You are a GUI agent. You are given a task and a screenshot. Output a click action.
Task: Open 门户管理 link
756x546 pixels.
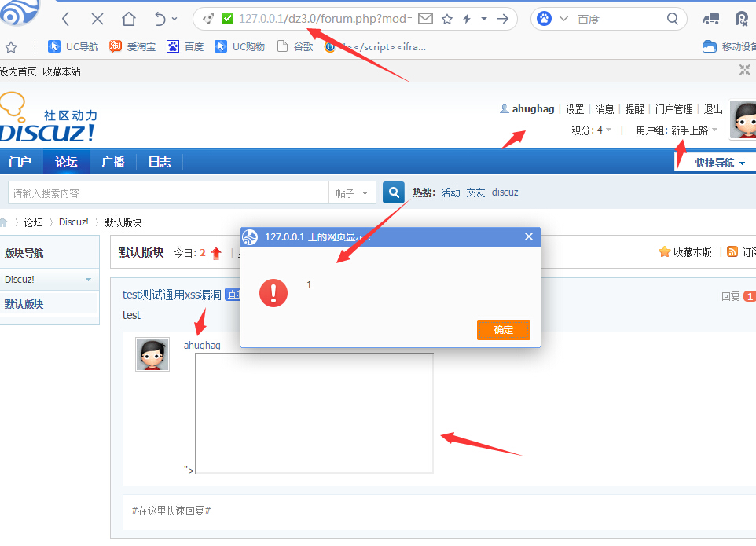point(674,109)
